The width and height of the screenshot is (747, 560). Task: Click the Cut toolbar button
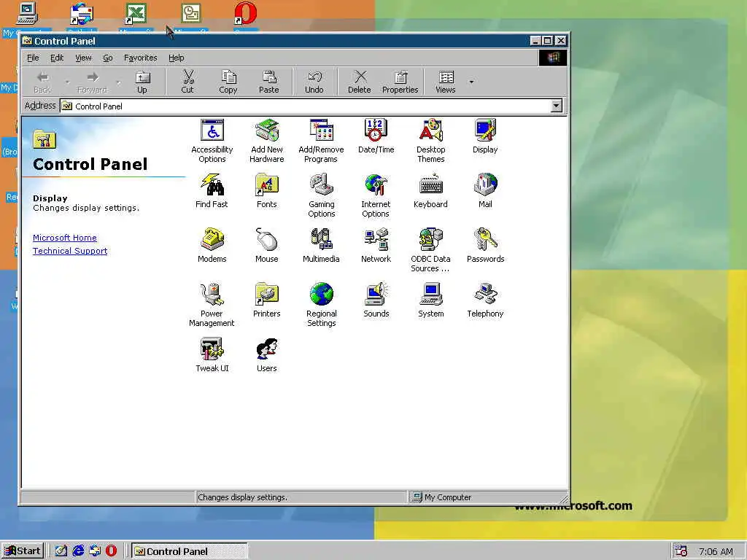pos(187,82)
